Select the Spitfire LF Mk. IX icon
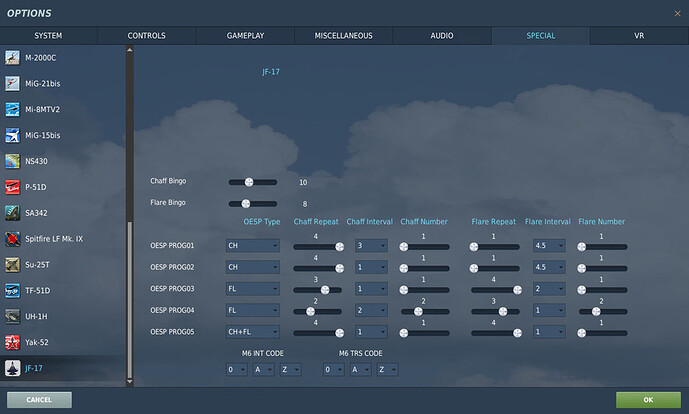 coord(12,239)
